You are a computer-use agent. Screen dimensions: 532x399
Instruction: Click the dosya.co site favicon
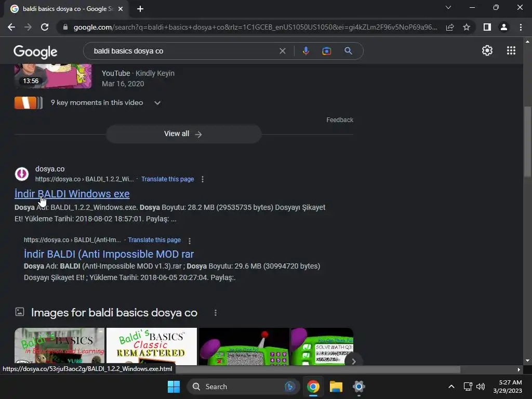[x=22, y=174]
